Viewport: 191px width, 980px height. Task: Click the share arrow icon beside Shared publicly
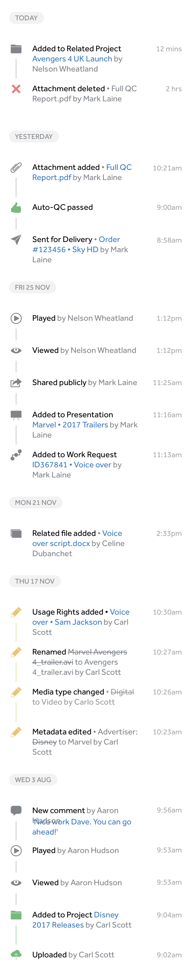pyautogui.click(x=16, y=383)
